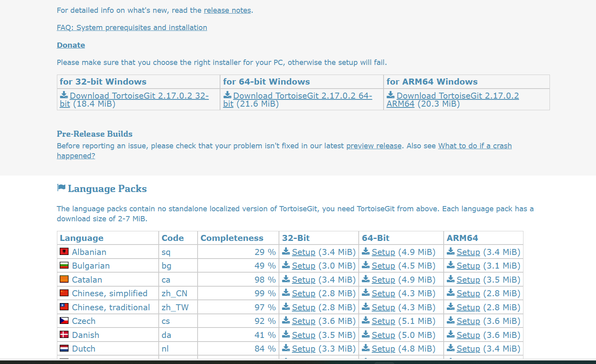596x364 pixels.
Task: Click the flag icon beside Language Packs heading
Action: pos(61,188)
